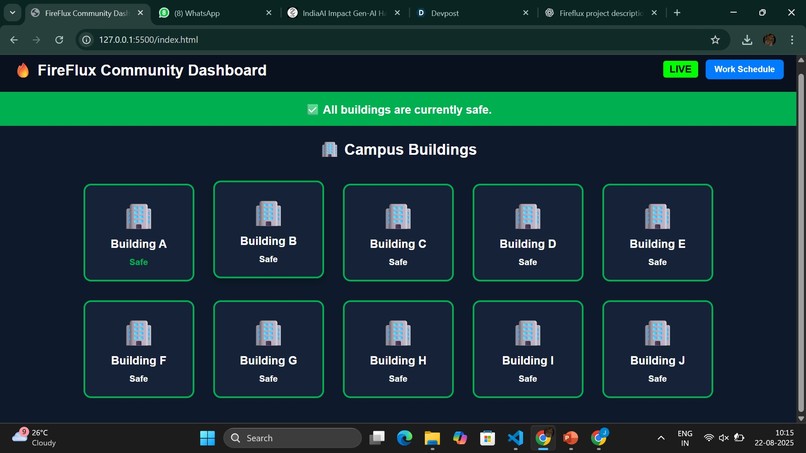Click the Building G icon

268,333
